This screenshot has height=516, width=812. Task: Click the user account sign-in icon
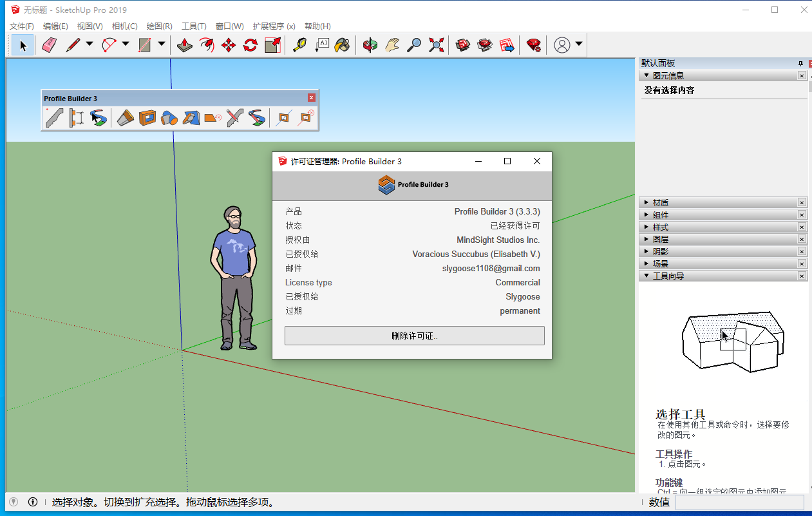coord(562,45)
